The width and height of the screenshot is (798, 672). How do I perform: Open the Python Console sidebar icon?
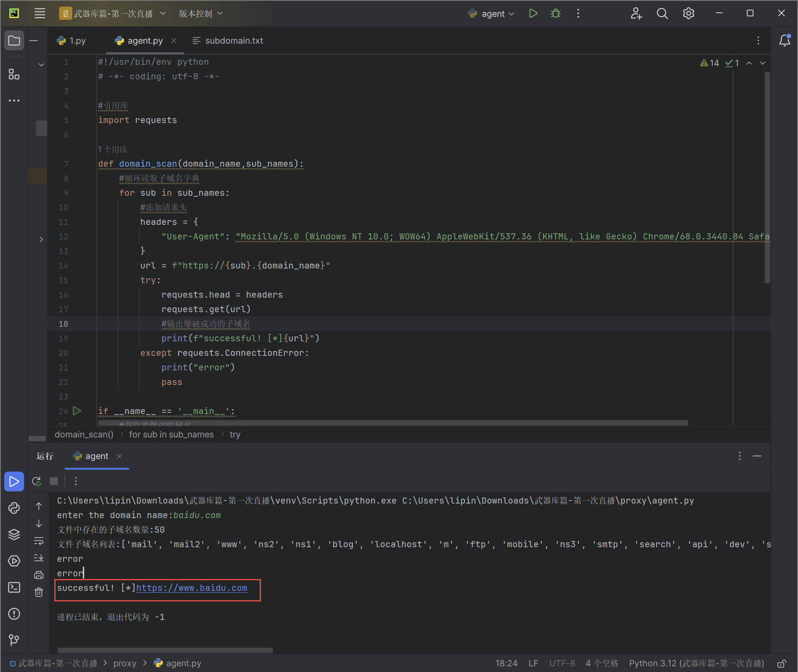point(14,508)
